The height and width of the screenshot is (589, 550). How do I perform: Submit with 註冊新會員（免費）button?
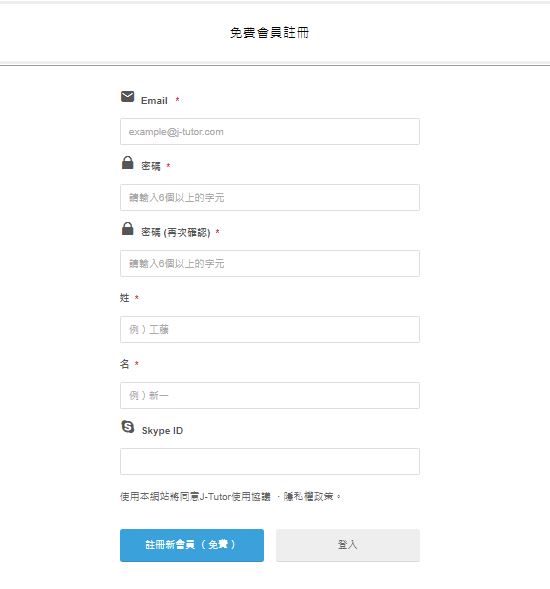tap(192, 545)
